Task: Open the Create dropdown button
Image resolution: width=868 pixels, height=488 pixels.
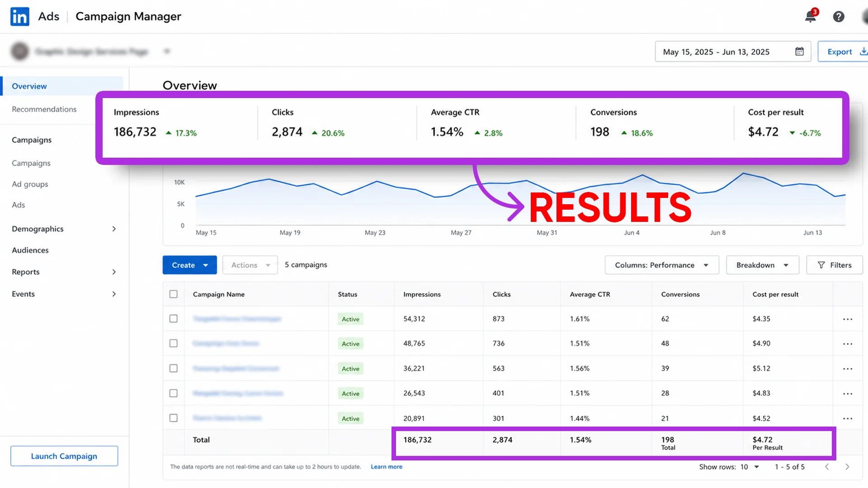Action: 190,265
